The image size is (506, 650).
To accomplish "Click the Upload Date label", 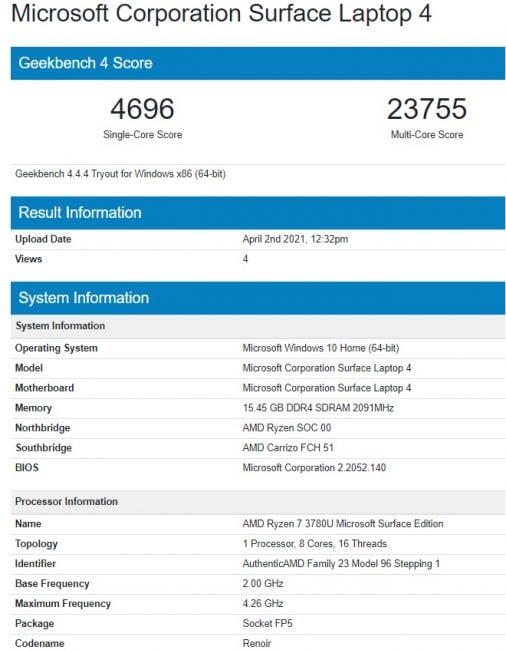I will tap(43, 239).
